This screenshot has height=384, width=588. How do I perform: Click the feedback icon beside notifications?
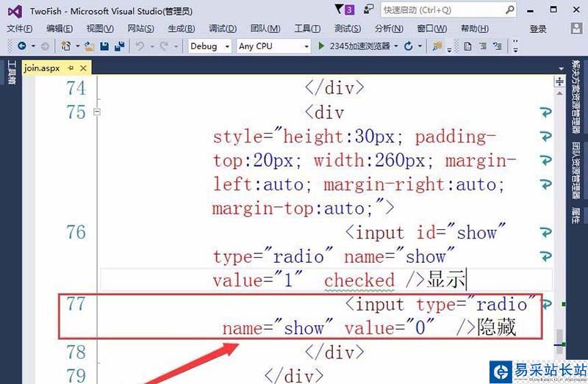(369, 10)
